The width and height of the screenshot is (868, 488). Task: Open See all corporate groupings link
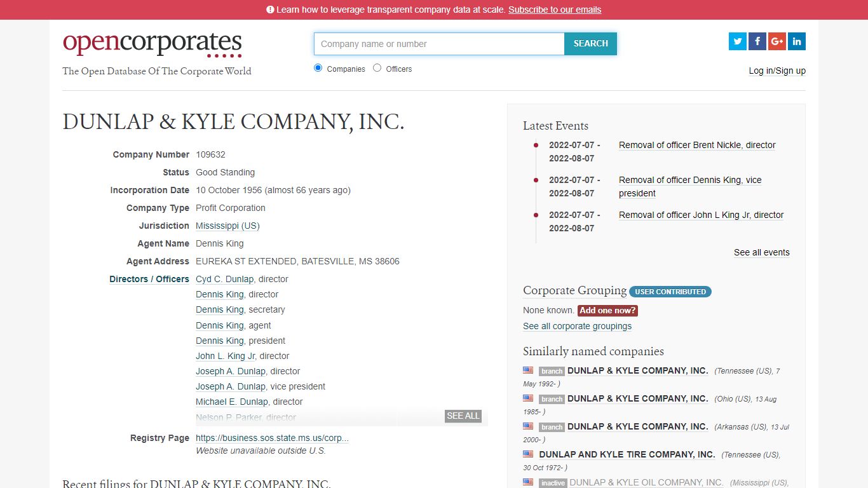(577, 326)
